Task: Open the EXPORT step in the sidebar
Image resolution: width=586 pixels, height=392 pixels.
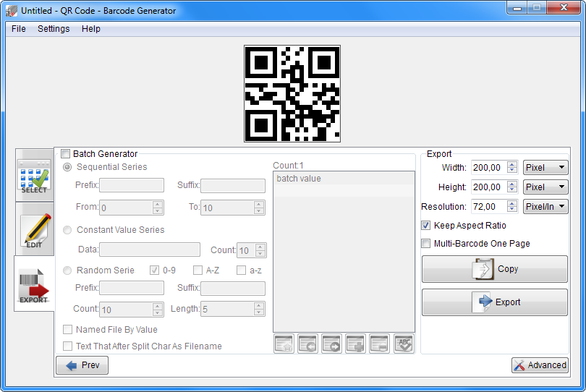Action: 35,284
